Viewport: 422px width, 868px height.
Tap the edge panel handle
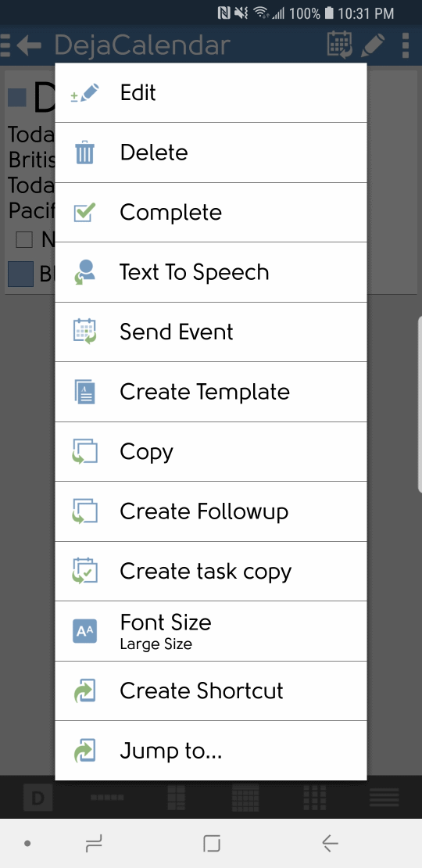point(419,404)
